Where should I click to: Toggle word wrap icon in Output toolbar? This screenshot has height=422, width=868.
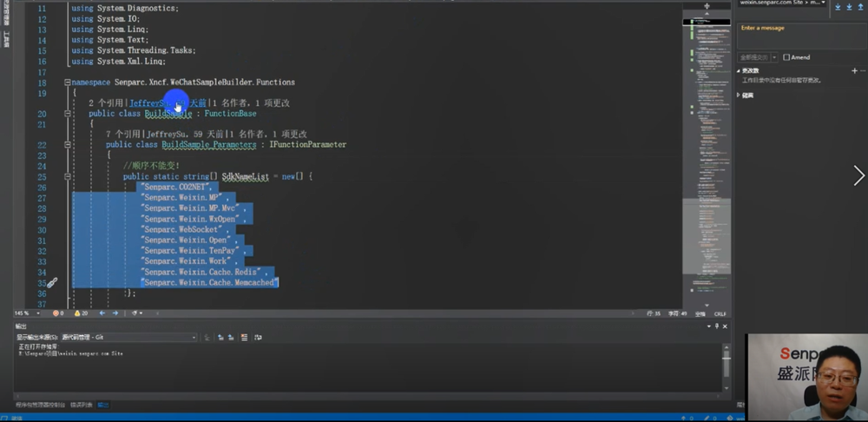[x=258, y=337]
